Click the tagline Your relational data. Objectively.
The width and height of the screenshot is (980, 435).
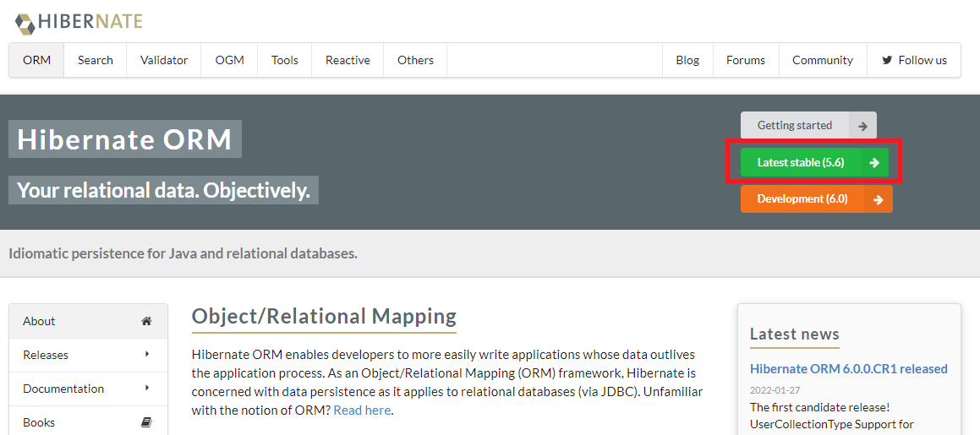[x=164, y=190]
